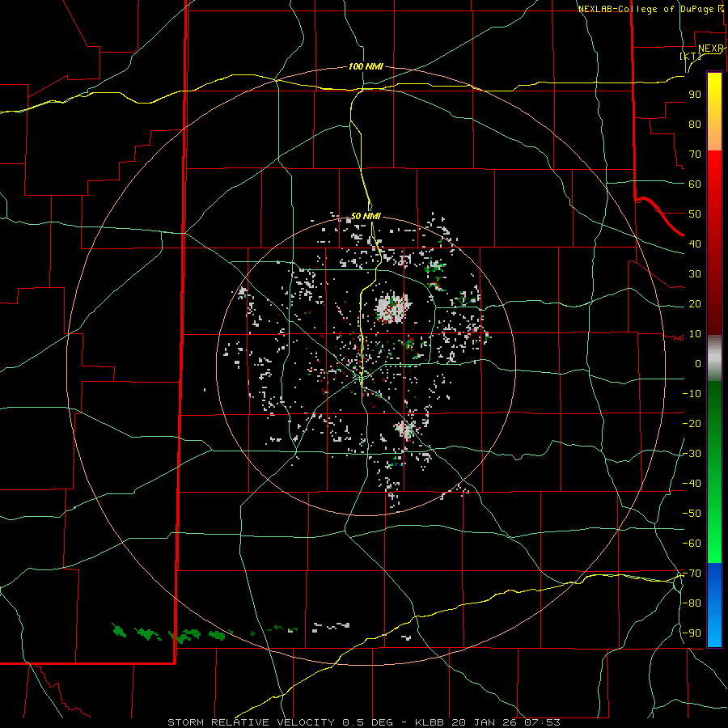
Task: Click the NEXR label above the scale
Action: (x=710, y=49)
